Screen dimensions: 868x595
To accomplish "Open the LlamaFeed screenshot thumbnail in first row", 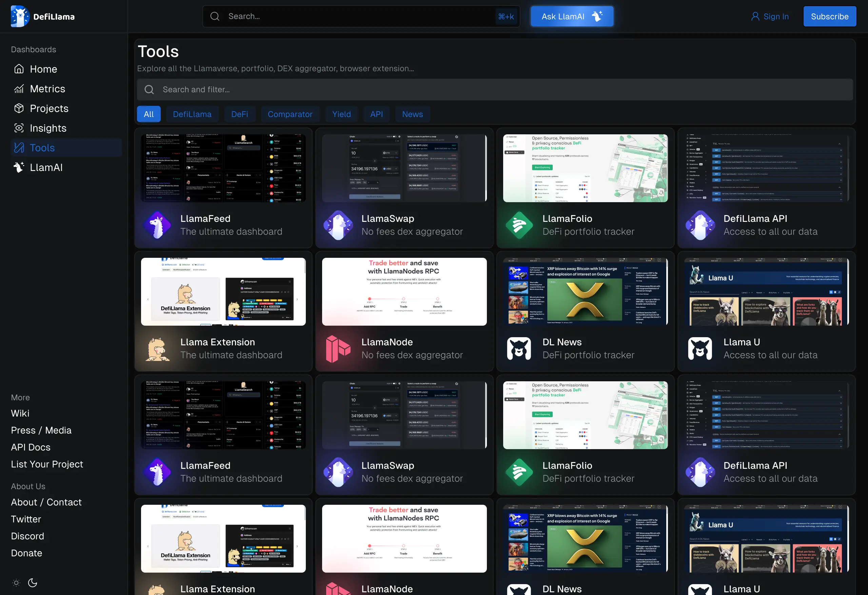I will coord(223,168).
